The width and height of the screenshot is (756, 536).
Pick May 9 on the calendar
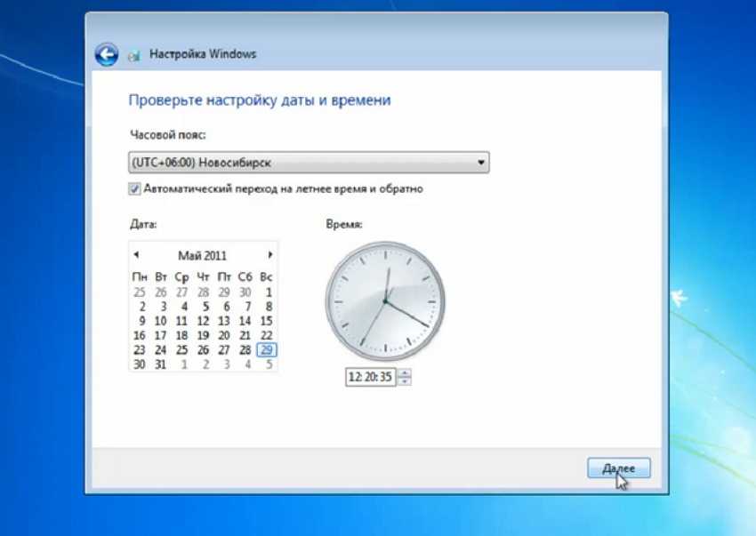point(141,321)
